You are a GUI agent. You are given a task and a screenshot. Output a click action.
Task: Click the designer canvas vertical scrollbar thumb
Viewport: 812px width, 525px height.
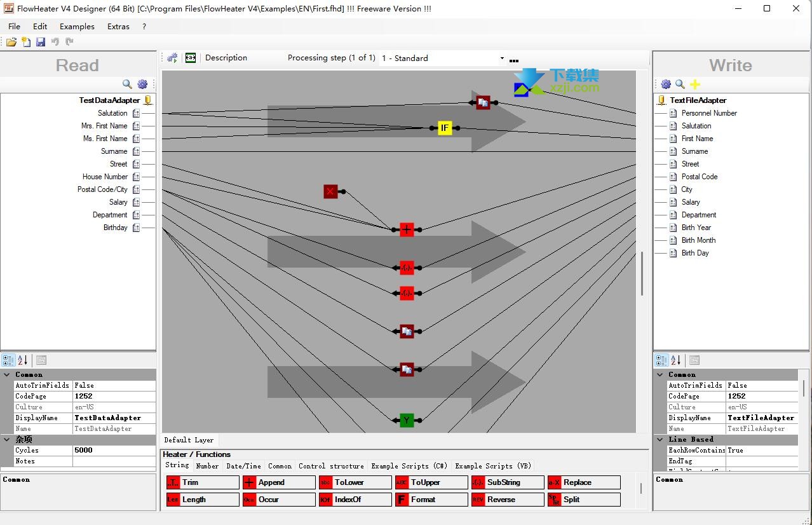642,273
